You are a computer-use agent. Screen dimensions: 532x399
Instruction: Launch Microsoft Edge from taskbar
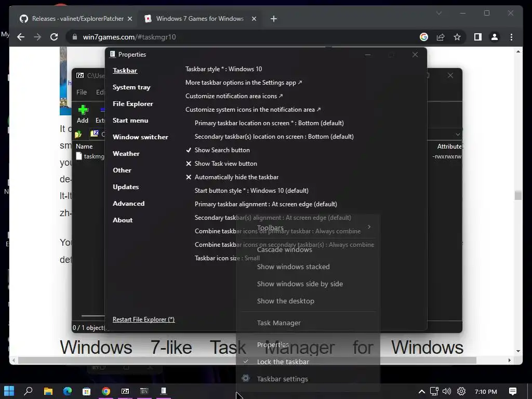pyautogui.click(x=68, y=391)
